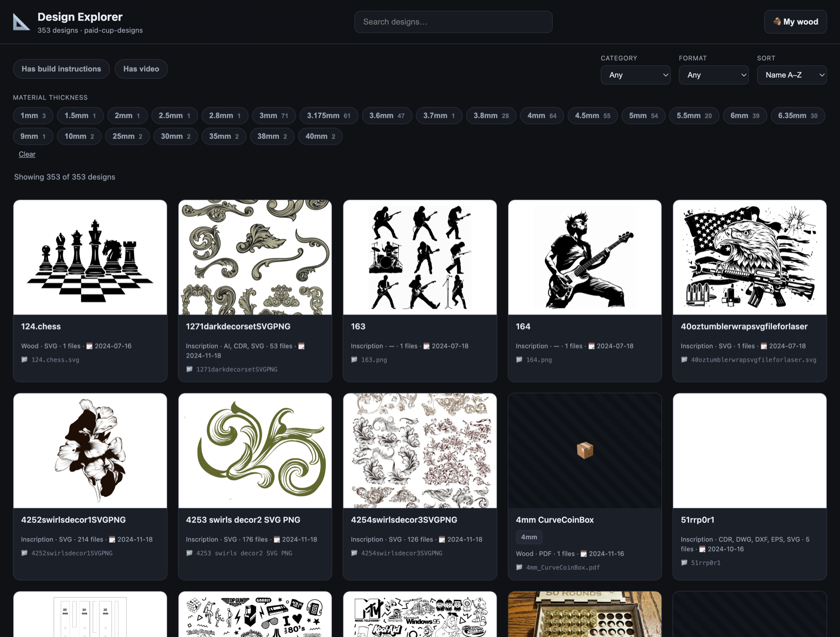Select the 2.5mm thickness chip
Viewport: 840px width, 637px height.
(x=175, y=116)
